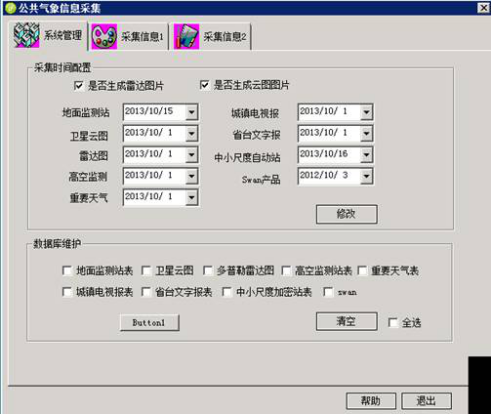Image resolution: width=492 pixels, height=415 pixels.
Task: Click the green title bar application icon
Action: 11,8
